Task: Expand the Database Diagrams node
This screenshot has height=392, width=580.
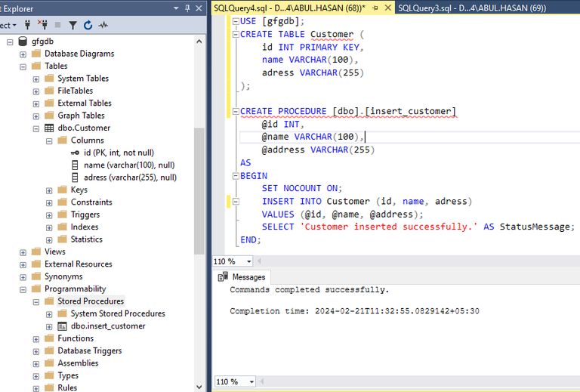Action: click(23, 54)
